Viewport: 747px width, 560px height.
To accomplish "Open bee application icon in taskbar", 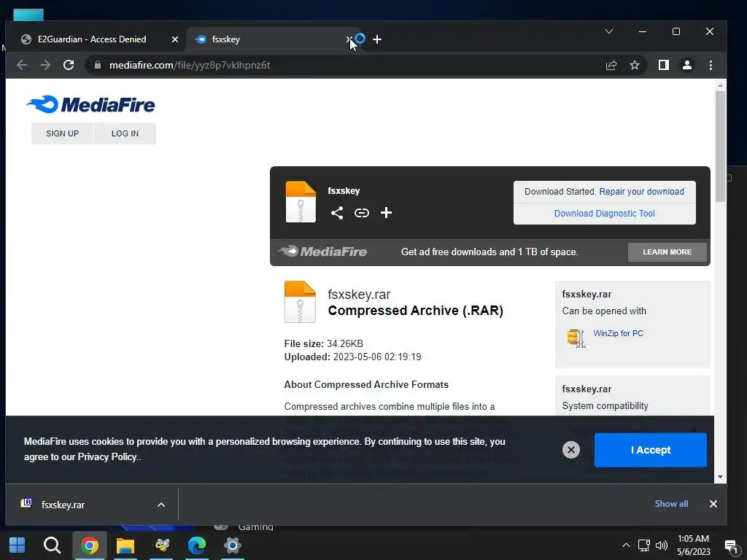I will (x=161, y=545).
